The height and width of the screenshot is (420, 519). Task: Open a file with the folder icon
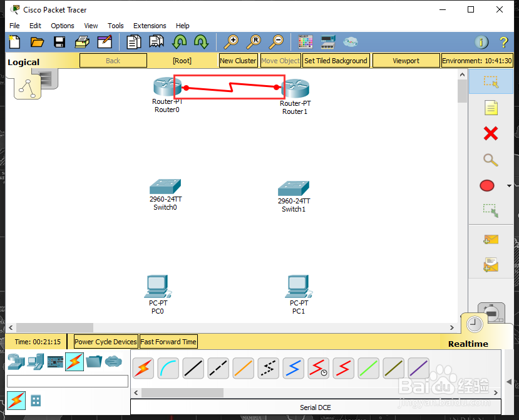(x=37, y=42)
